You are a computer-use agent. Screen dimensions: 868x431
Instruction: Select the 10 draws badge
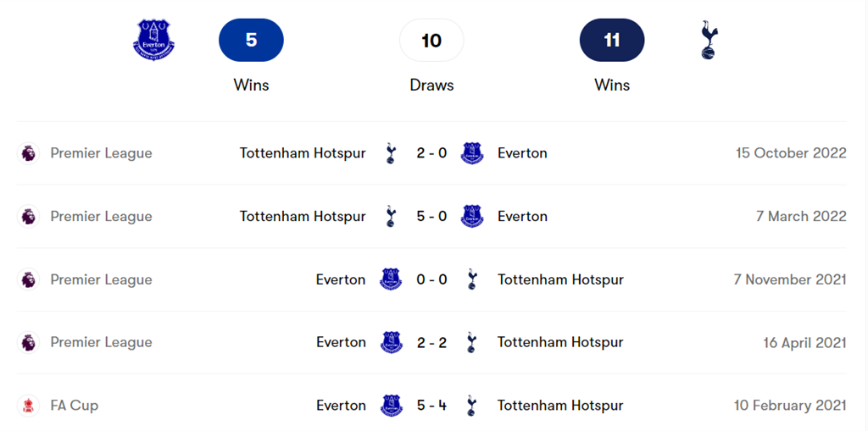[x=431, y=40]
